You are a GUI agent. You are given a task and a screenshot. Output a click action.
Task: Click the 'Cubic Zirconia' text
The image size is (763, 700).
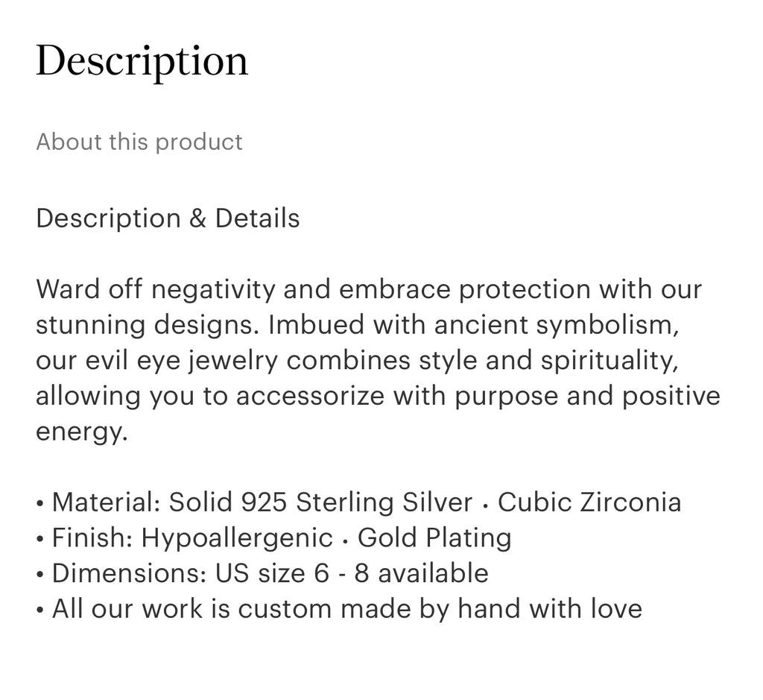point(589,502)
